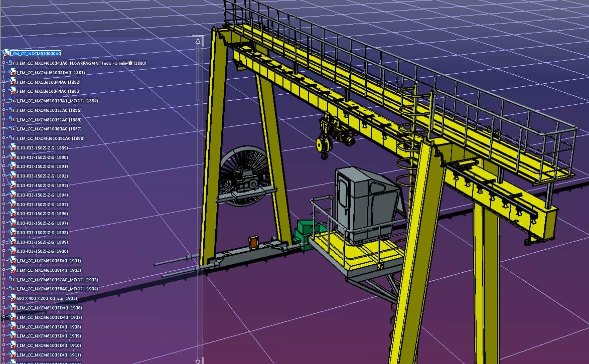Select label 1_EM_CC_NXCMU61008DA0 (1881)
Screen dimensions: 589x364
tap(51, 73)
